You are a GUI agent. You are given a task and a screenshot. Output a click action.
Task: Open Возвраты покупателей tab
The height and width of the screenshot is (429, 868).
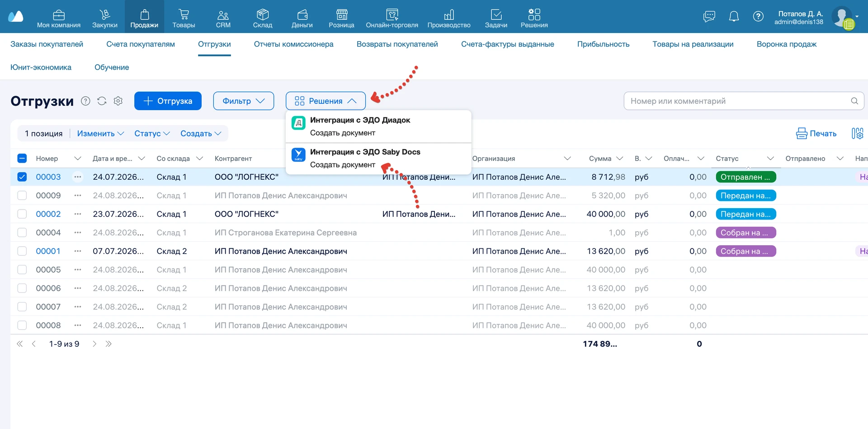397,44
